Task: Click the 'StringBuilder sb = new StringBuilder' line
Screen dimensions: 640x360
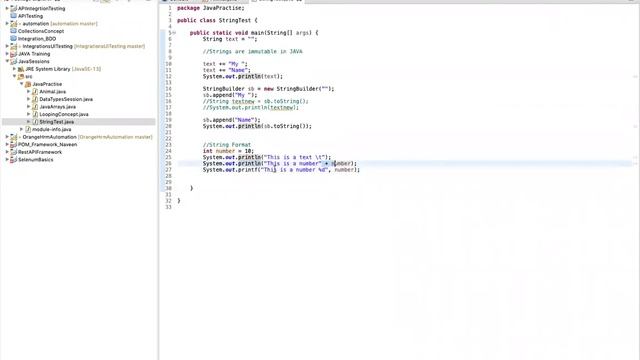Action: click(x=268, y=89)
